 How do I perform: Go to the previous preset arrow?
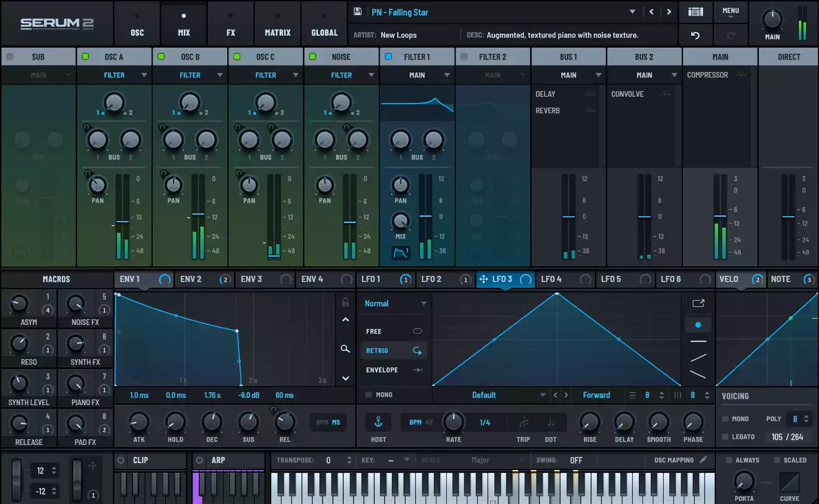[651, 12]
